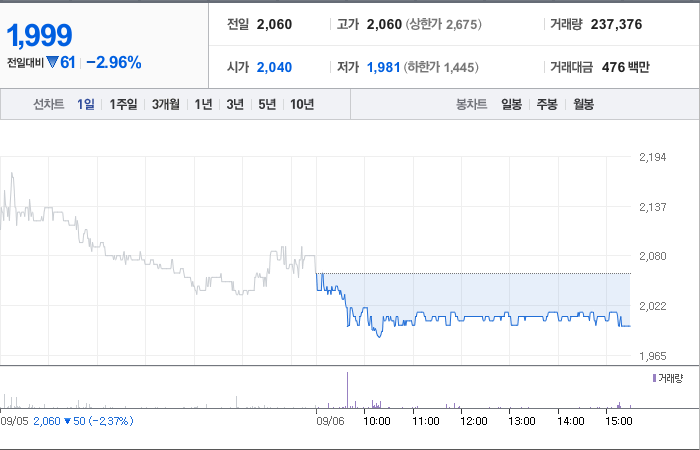Click the 거래량 value 237,376

pos(616,24)
